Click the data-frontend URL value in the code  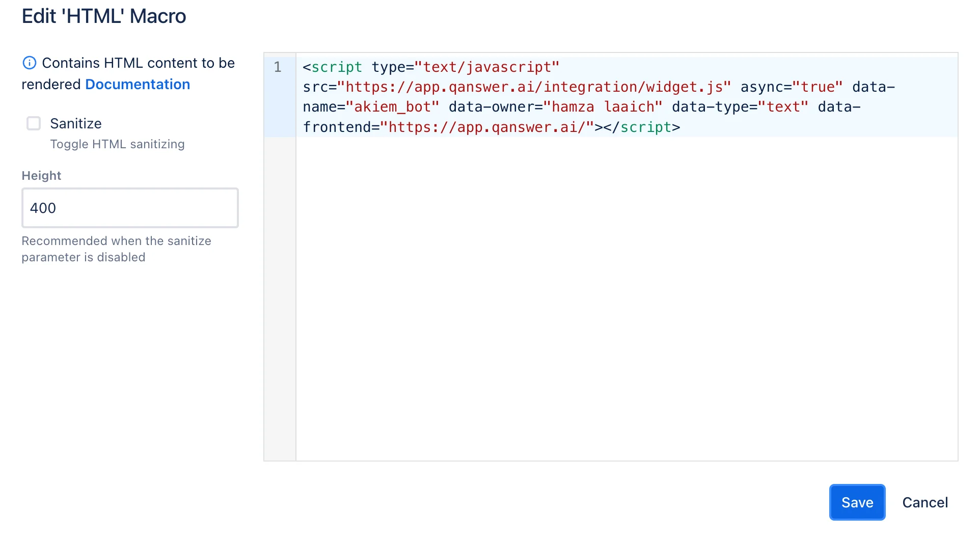coord(487,127)
